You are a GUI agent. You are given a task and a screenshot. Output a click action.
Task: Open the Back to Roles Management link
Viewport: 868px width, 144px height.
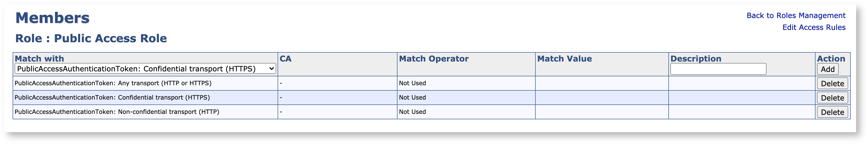coord(795,16)
